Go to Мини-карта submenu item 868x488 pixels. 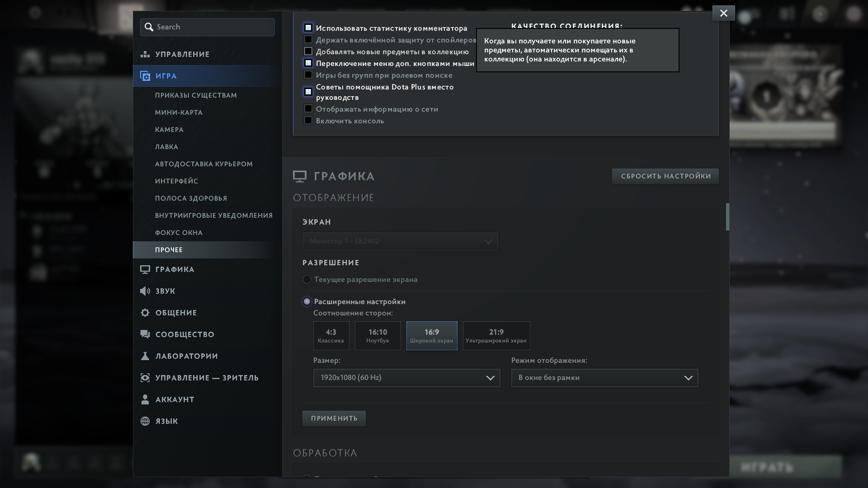[179, 113]
